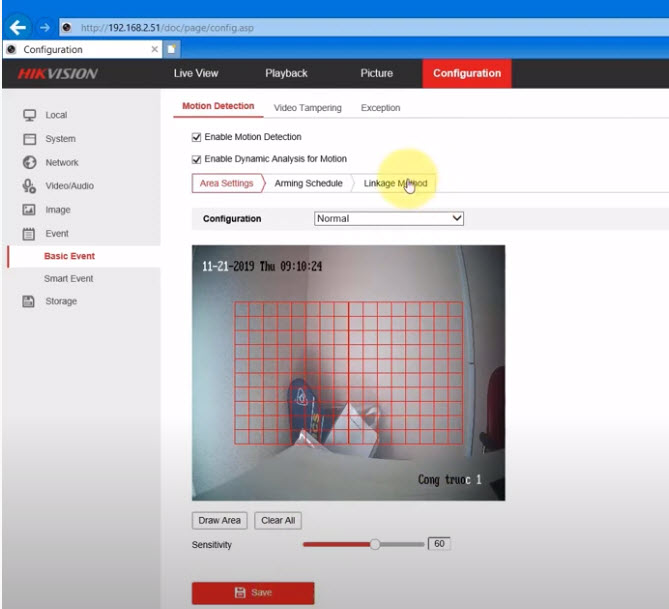
Task: Click the Local monitor icon in sidebar
Action: (x=29, y=115)
